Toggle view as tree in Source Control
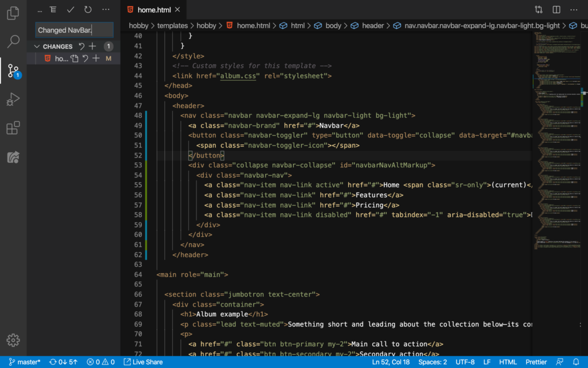Image resolution: width=588 pixels, height=368 pixels. click(53, 9)
